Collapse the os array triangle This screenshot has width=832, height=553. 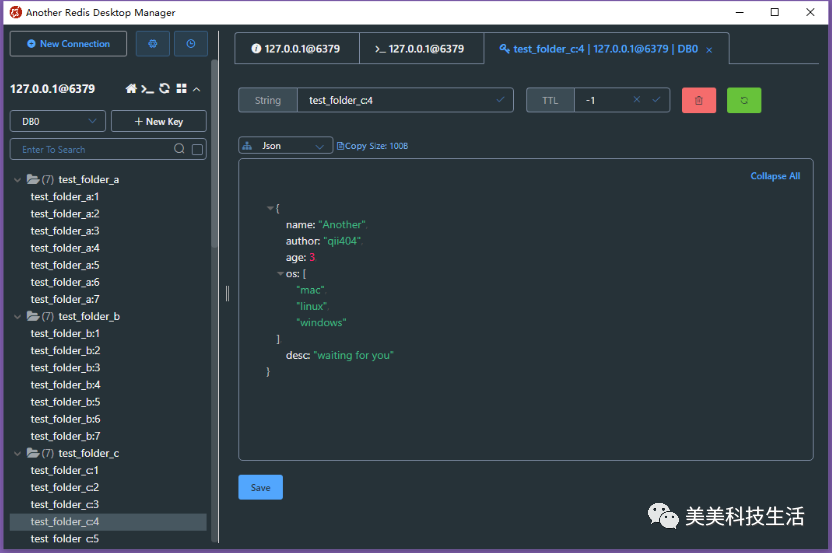tap(280, 274)
